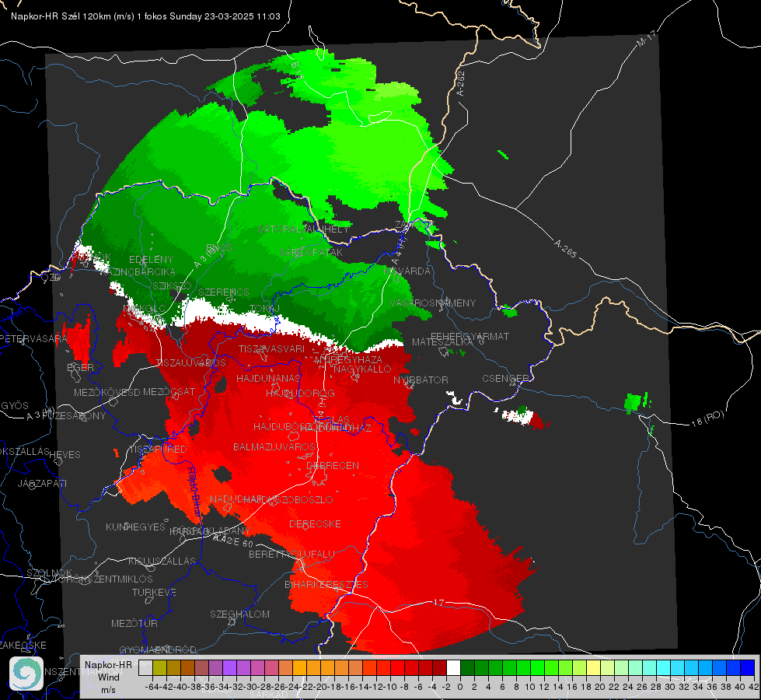761x700 pixels.
Task: Select the EGER city label
Action: point(80,367)
